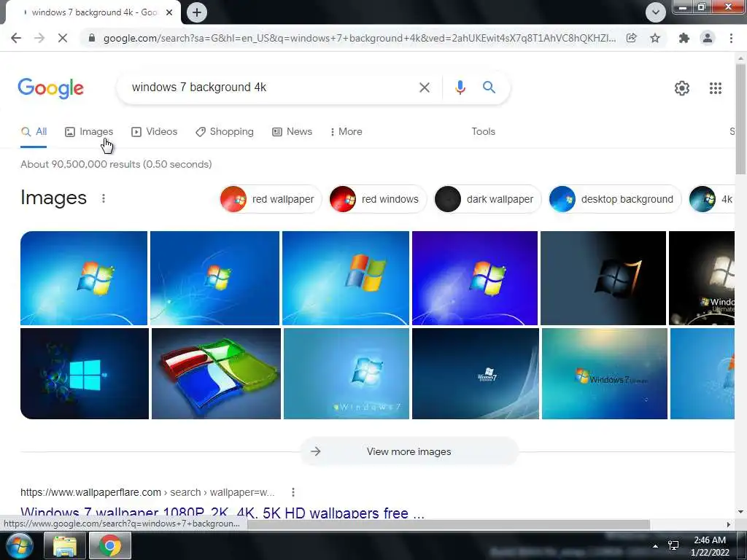Open a new tab with the plus button
747x560 pixels.
pos(197,12)
